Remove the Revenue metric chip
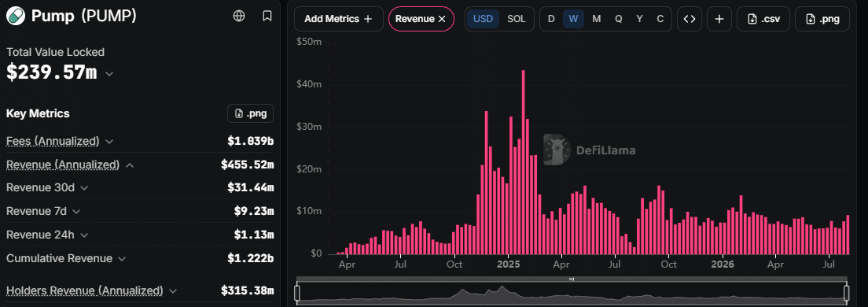The height and width of the screenshot is (307, 868). tap(442, 19)
